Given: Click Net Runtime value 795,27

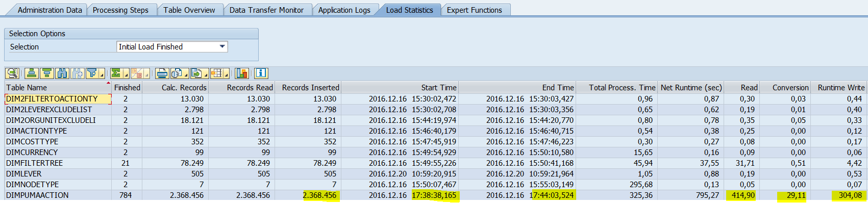Looking at the screenshot, I should tap(707, 195).
